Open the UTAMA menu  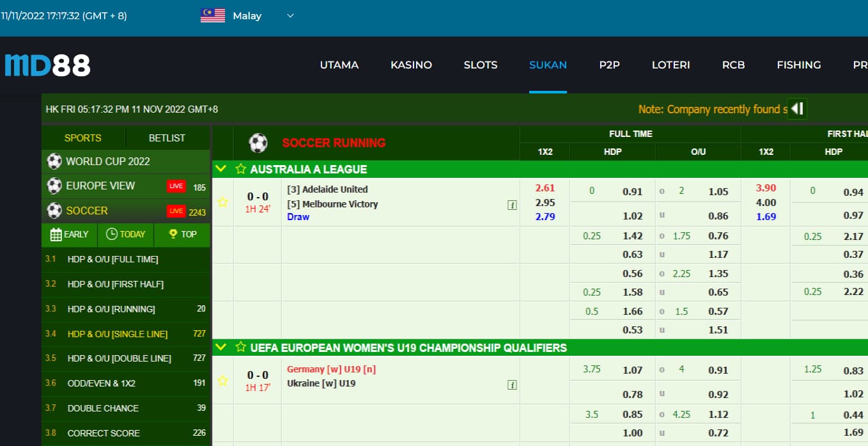[x=339, y=65]
